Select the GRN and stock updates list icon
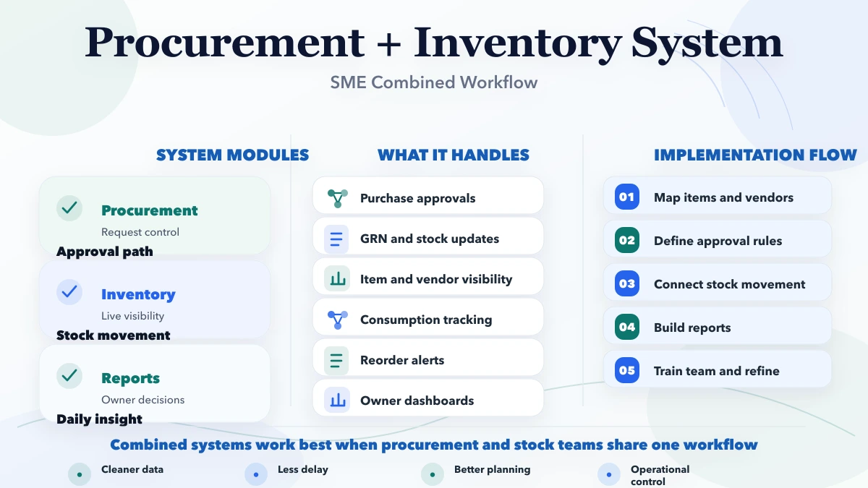868x488 pixels. tap(336, 236)
